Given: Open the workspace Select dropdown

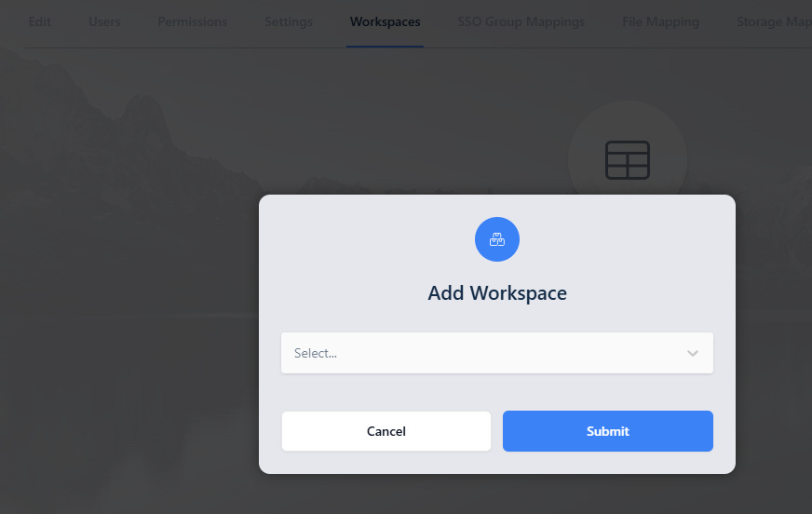Looking at the screenshot, I should 496,353.
